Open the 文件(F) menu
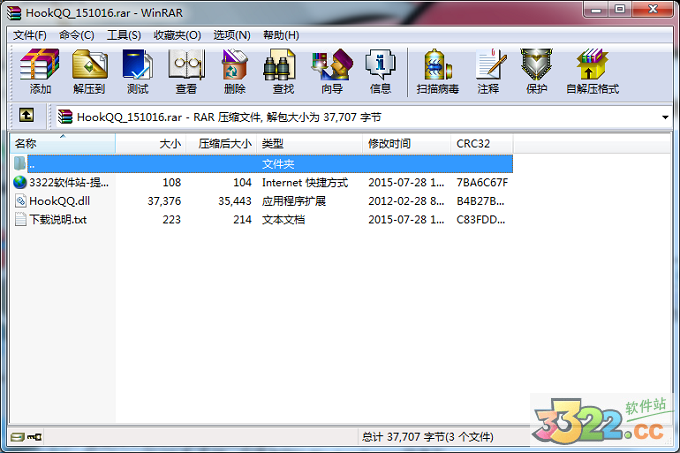The image size is (680, 453). click(31, 35)
